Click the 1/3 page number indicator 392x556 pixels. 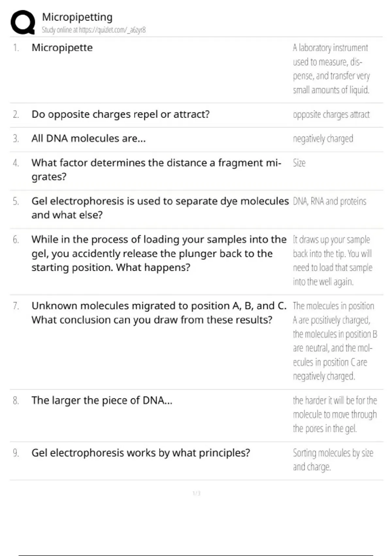click(x=196, y=493)
